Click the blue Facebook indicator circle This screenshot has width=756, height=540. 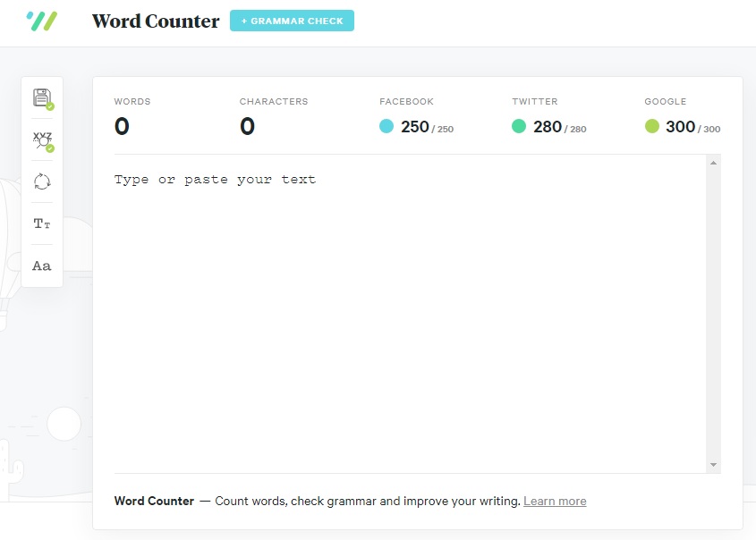[386, 127]
